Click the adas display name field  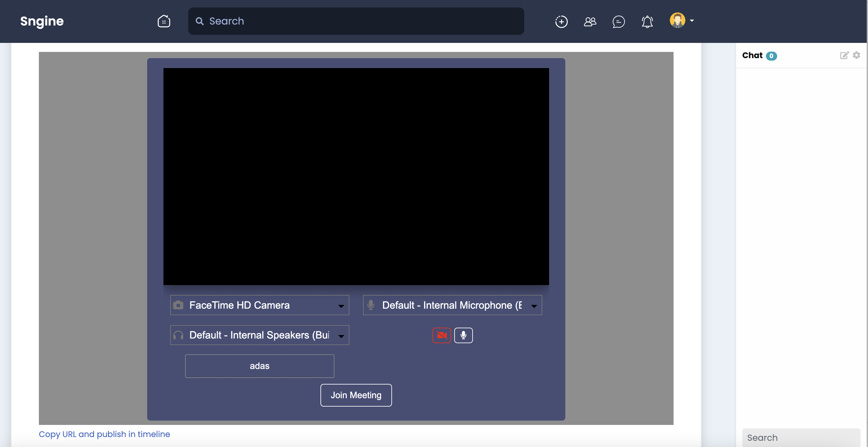[x=259, y=366]
